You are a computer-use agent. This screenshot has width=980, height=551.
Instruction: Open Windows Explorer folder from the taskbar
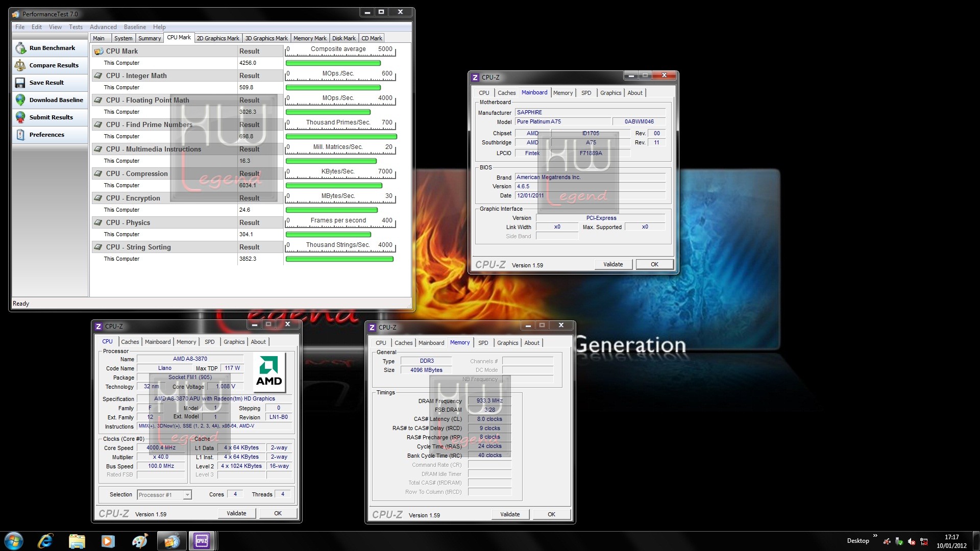click(77, 541)
